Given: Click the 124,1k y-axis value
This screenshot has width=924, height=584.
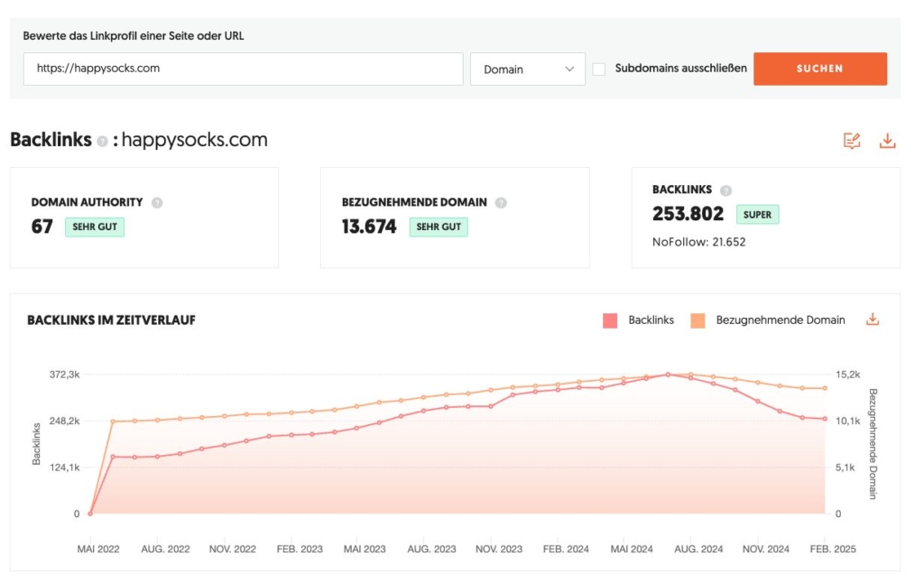Looking at the screenshot, I should [65, 468].
